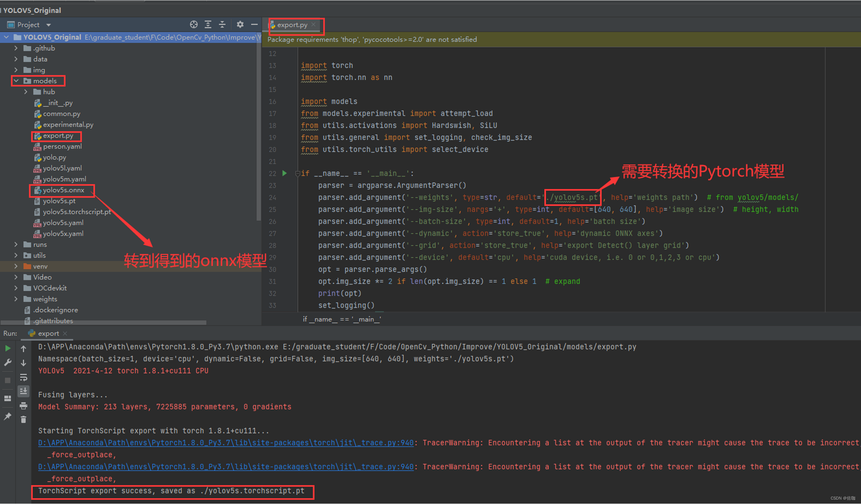Switch to the export.py editor tab
The image size is (861, 504).
[x=292, y=25]
